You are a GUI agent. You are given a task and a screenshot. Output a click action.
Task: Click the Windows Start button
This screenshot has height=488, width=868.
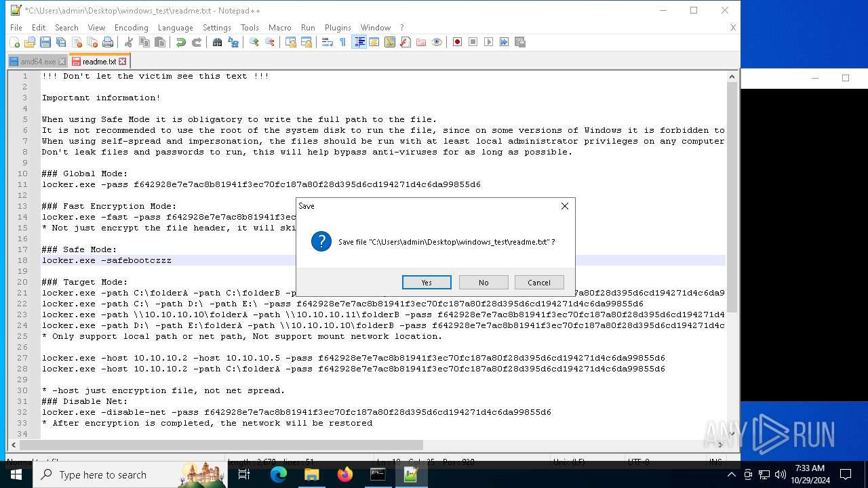click(x=16, y=474)
